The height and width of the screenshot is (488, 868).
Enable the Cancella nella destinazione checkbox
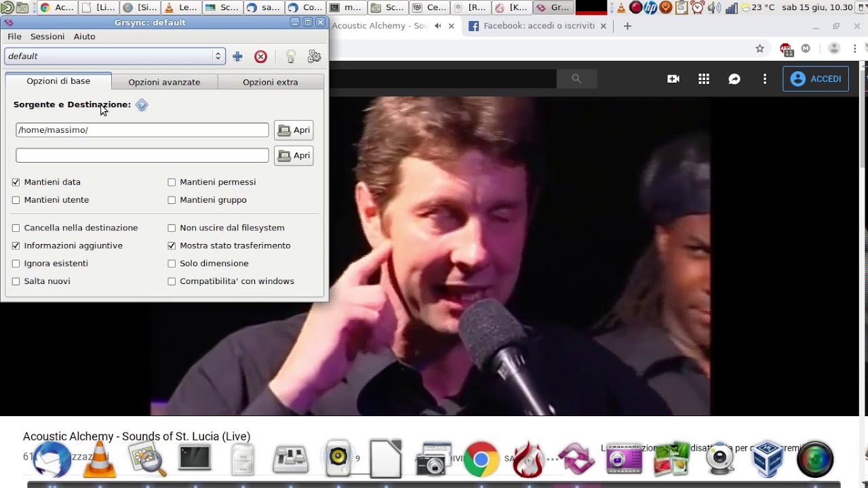point(16,228)
